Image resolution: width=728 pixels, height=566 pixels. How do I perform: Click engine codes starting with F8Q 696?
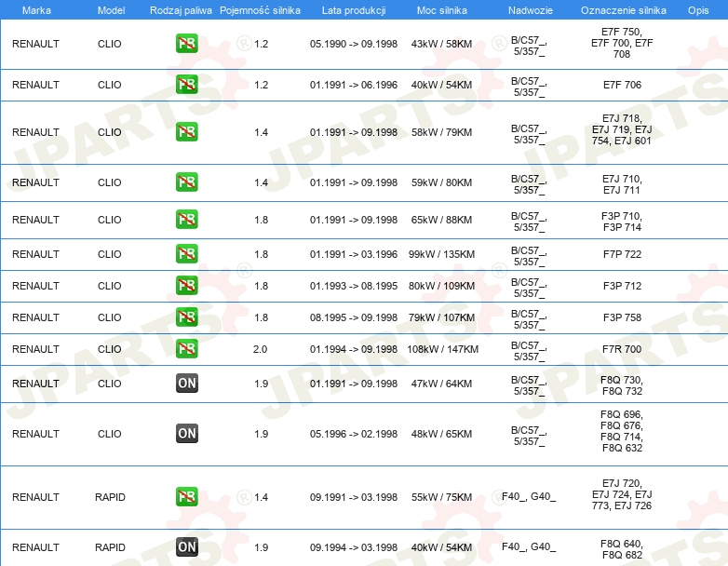coord(622,431)
